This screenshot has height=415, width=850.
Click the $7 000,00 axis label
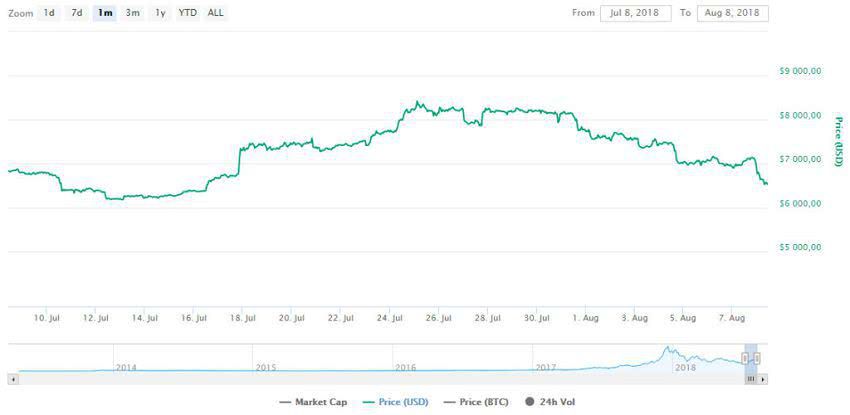[x=800, y=159]
